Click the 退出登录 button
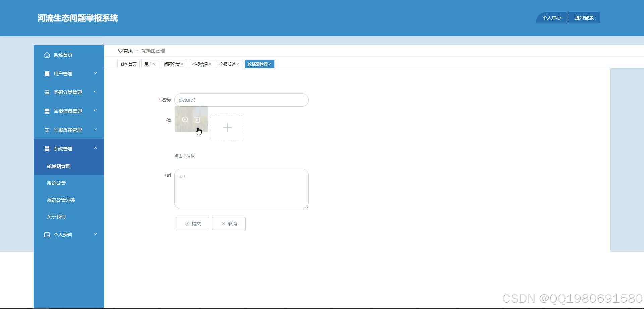The width and height of the screenshot is (644, 309). pos(584,18)
